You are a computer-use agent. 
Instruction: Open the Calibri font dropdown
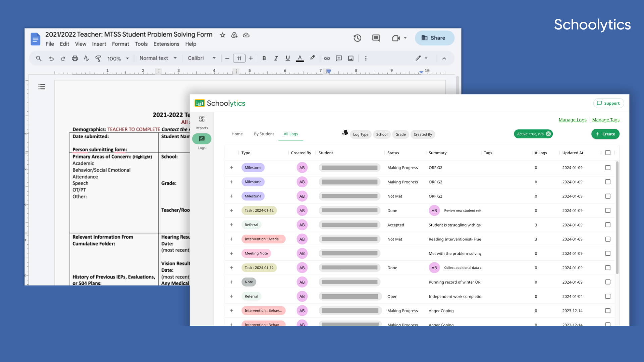[x=201, y=58]
